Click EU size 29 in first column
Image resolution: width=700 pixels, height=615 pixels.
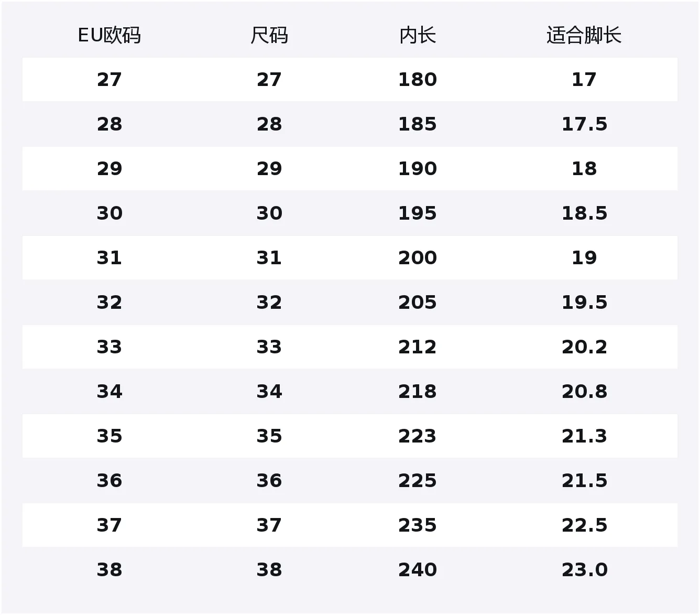109,169
